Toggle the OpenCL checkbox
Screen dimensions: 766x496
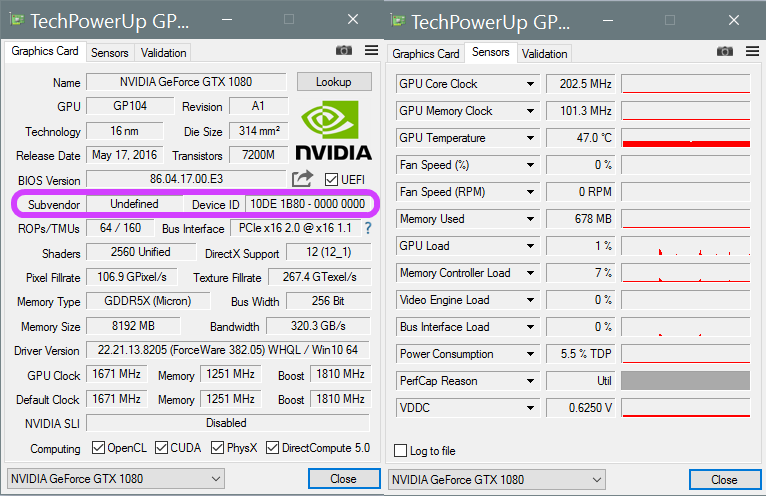click(98, 448)
